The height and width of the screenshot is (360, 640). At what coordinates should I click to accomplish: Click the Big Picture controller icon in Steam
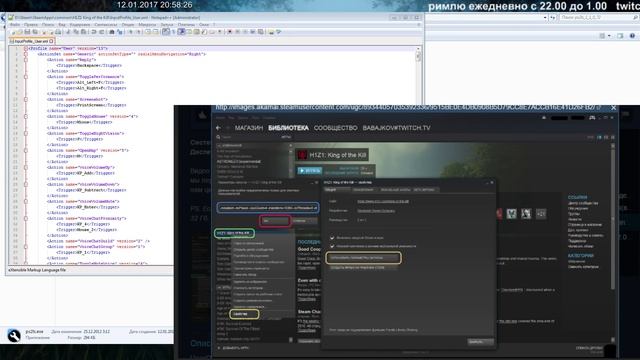[592, 118]
